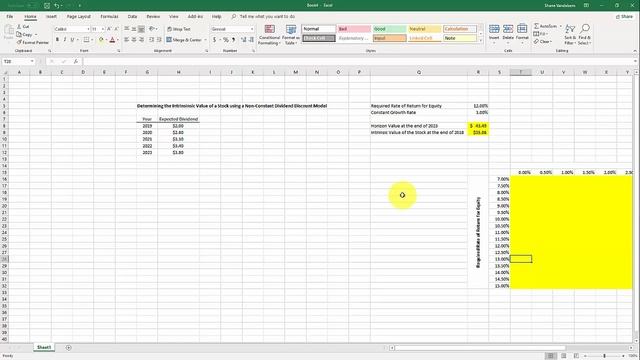The image size is (640, 360).
Task: Switch to the Insert tab
Action: 51,16
